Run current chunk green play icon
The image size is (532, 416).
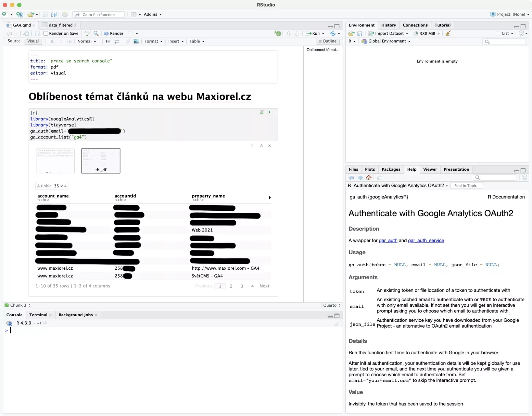coord(269,112)
